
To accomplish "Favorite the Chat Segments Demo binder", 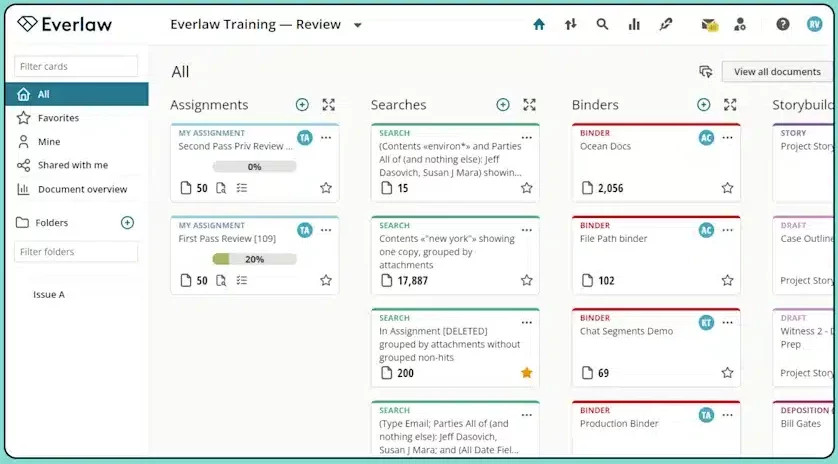I will 727,373.
